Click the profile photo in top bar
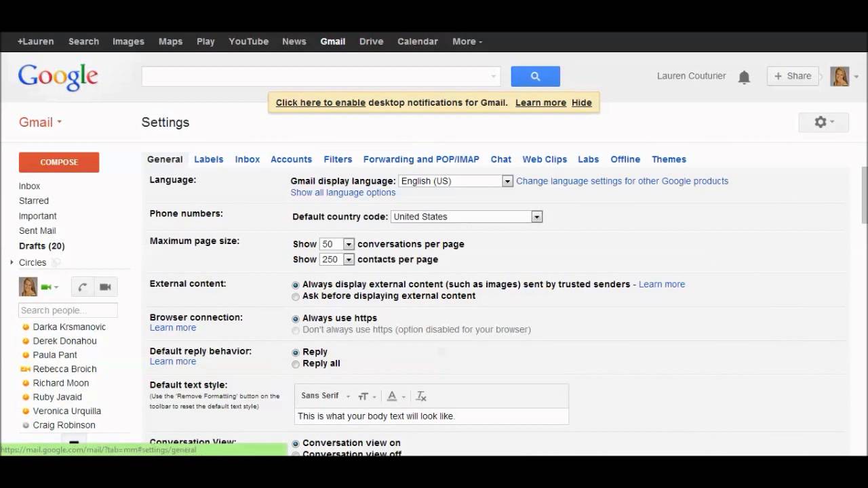 coord(840,76)
